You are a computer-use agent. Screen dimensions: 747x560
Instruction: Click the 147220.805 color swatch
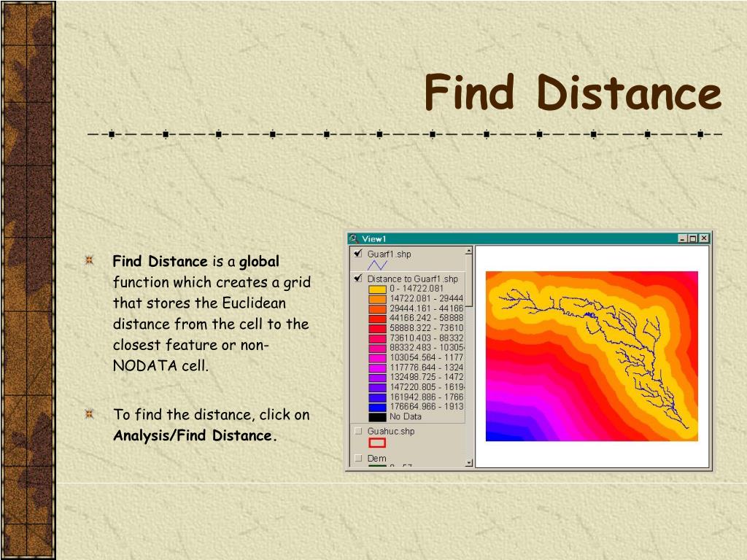pos(377,387)
